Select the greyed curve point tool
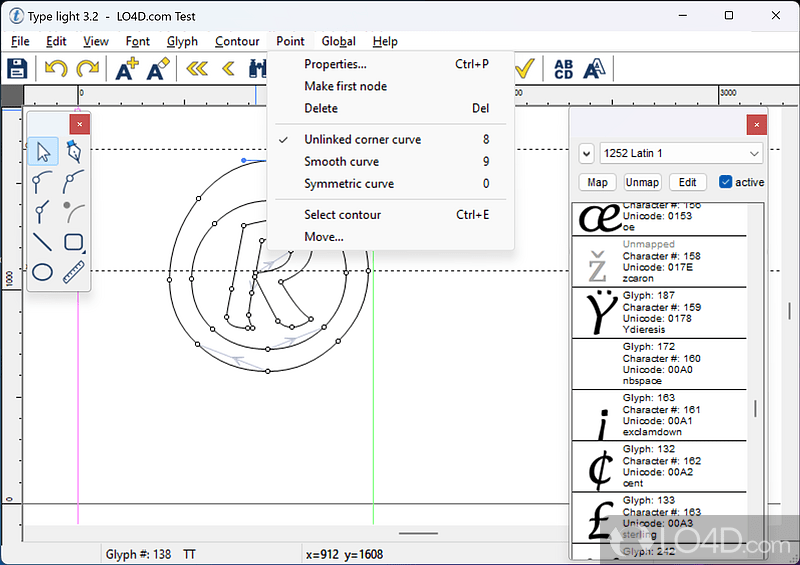The height and width of the screenshot is (565, 800). pos(73,212)
